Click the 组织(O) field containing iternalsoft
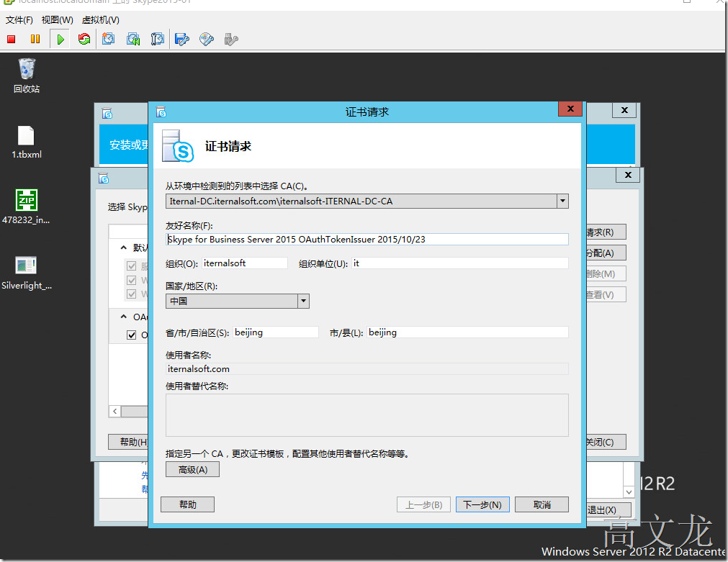 (245, 263)
